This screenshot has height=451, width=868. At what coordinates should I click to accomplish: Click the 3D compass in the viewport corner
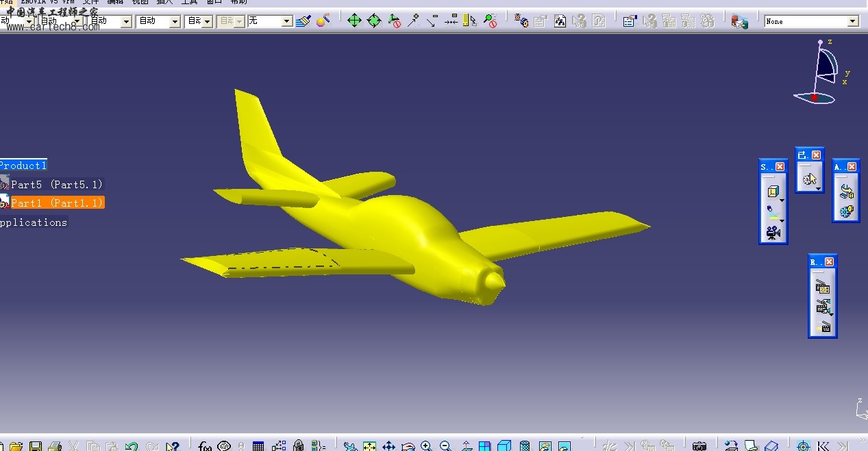point(821,72)
